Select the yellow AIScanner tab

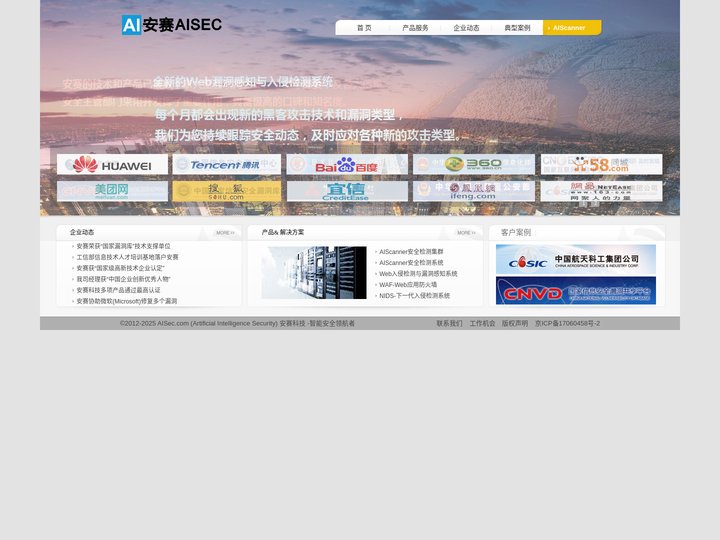[572, 28]
